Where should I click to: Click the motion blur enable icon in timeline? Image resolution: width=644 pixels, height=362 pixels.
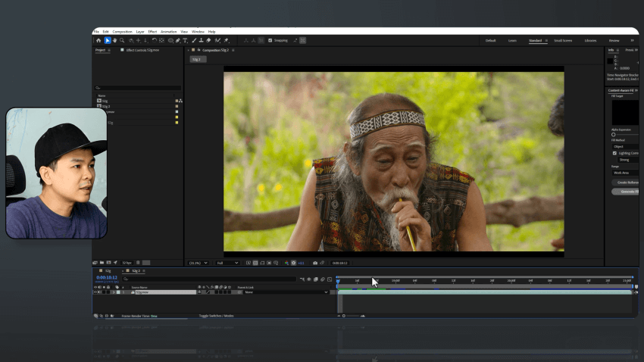[323, 279]
